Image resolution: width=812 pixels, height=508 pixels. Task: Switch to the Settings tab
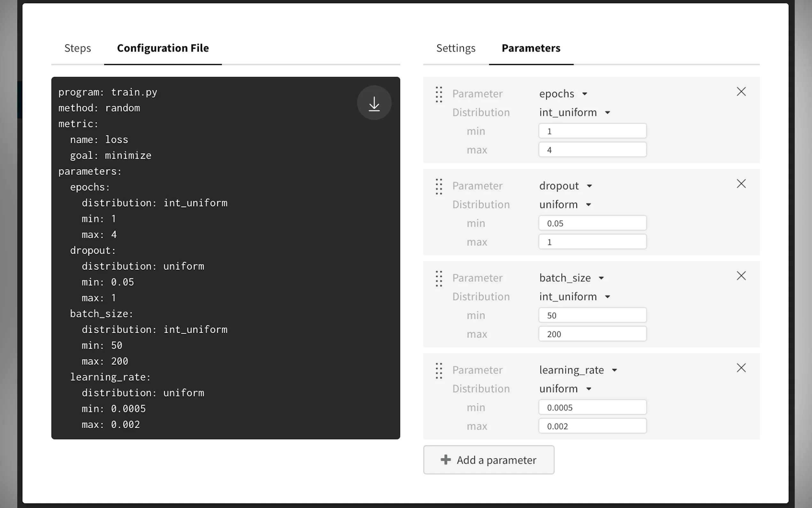pos(456,48)
